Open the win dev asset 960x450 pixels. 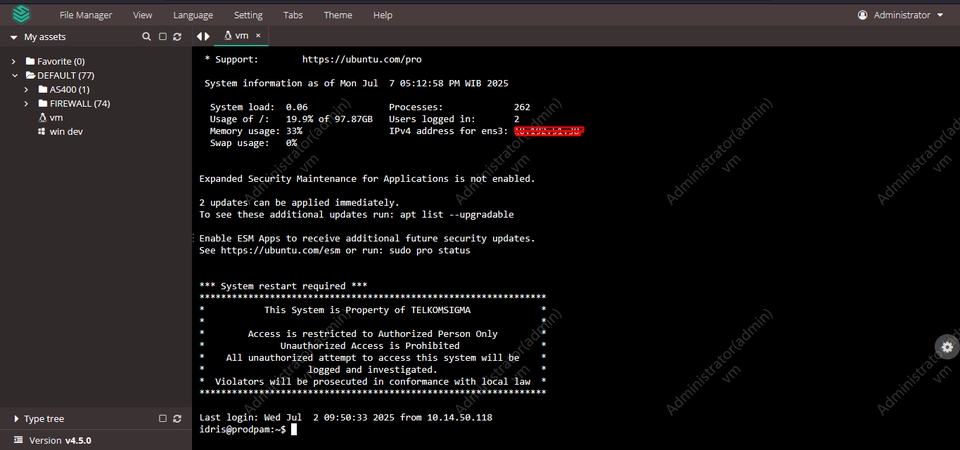[x=66, y=132]
